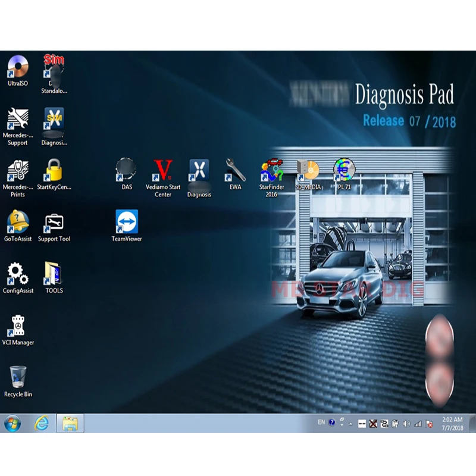The image size is (476, 476).
Task: Open TeamViewer shortcut
Action: (x=127, y=226)
